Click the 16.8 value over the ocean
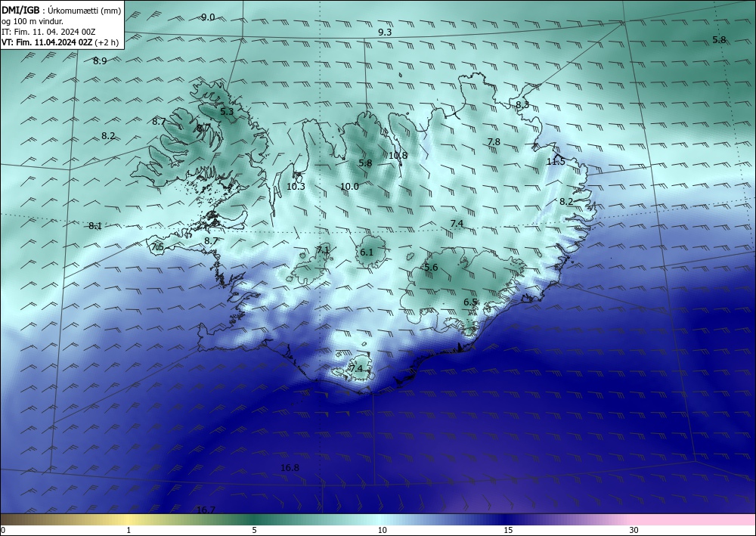The width and height of the screenshot is (756, 536). [290, 467]
